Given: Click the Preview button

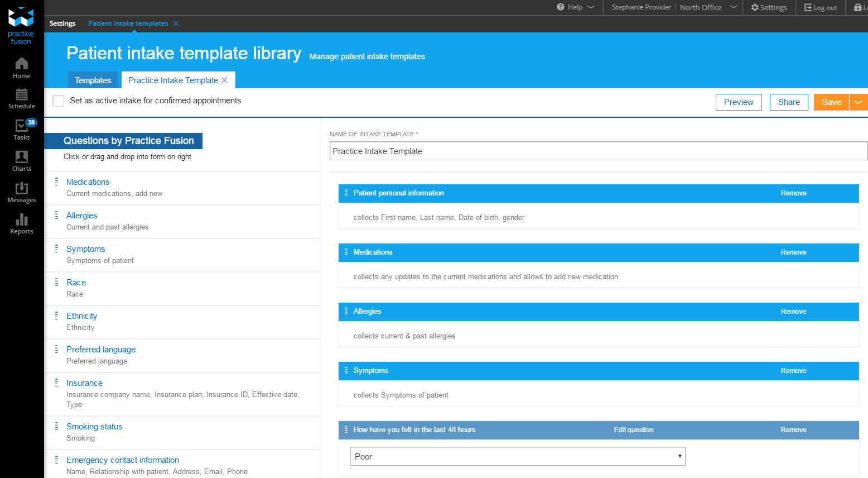Looking at the screenshot, I should click(x=739, y=102).
